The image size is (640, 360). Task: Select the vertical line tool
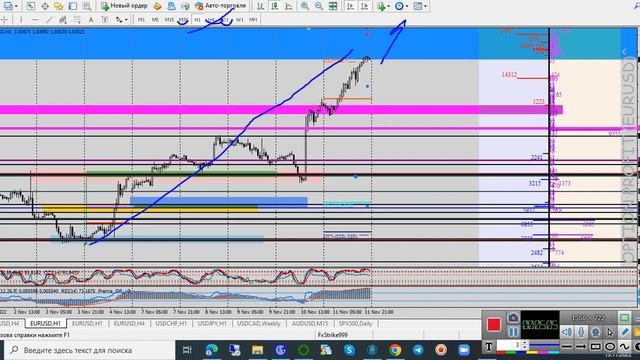tap(21, 20)
